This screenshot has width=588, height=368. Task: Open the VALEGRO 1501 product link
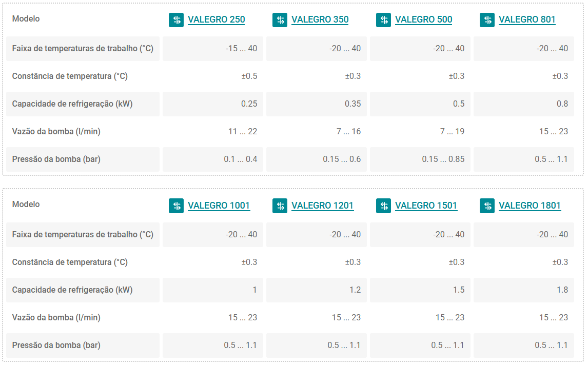426,206
